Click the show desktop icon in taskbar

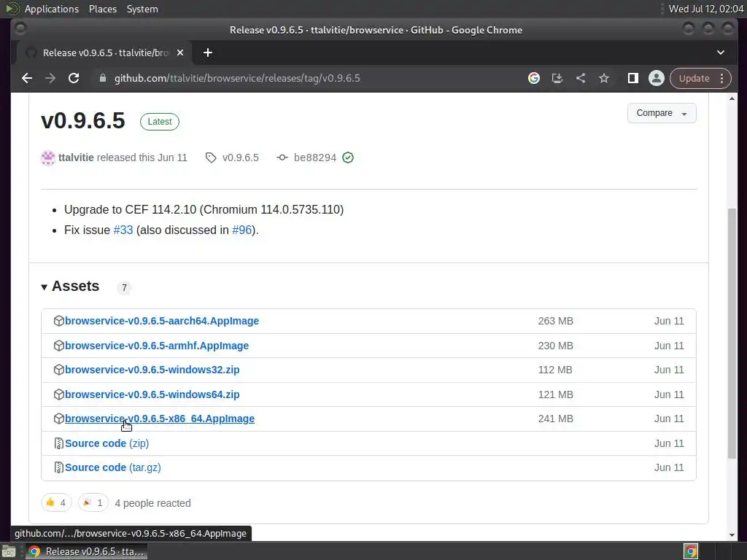(9, 551)
